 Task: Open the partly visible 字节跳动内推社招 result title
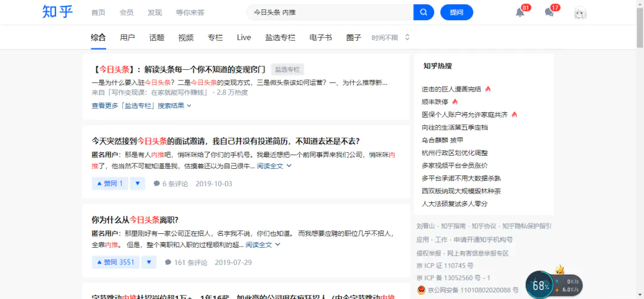point(243,295)
